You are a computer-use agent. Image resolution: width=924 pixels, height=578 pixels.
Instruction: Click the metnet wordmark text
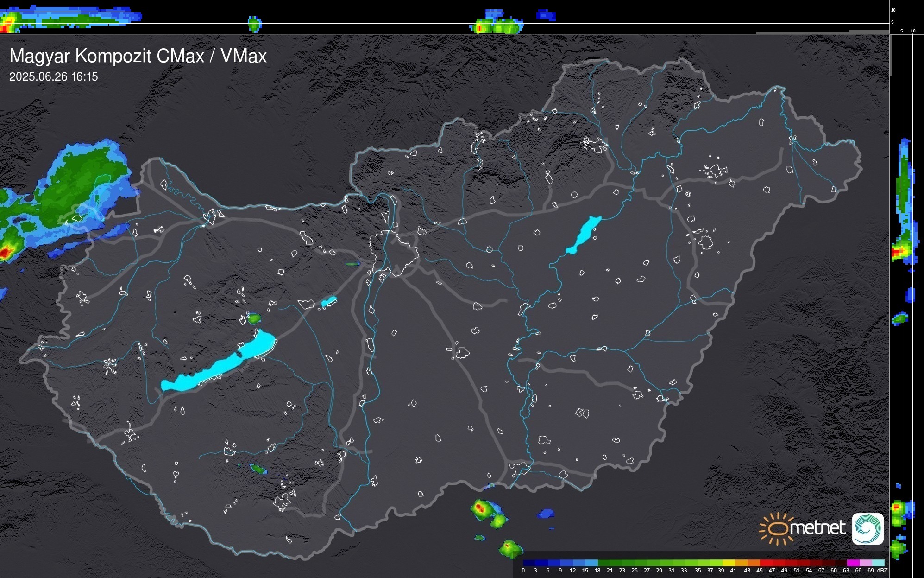(817, 527)
